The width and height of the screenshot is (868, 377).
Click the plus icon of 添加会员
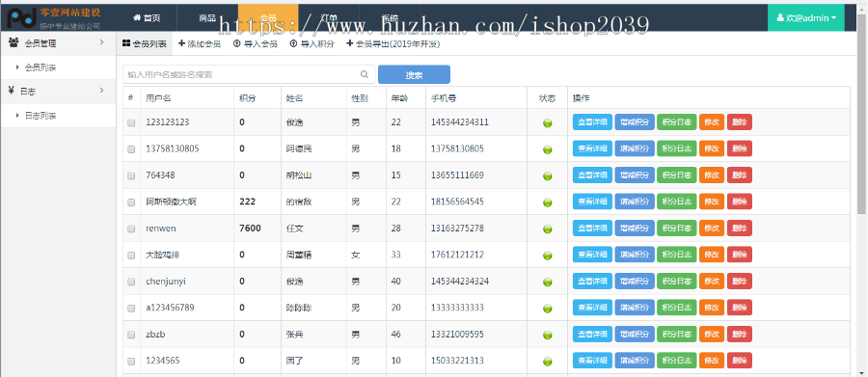coord(181,43)
